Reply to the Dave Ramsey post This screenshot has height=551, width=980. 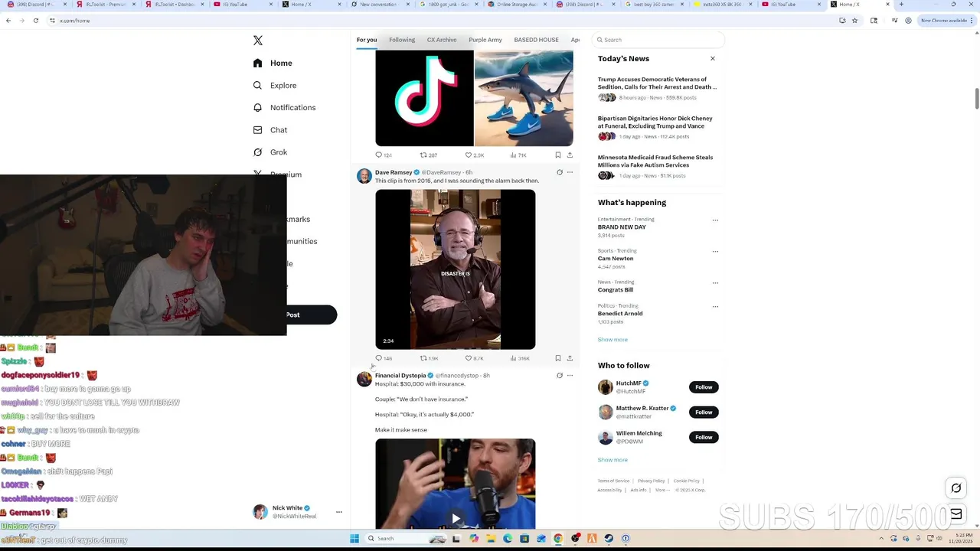[383, 358]
